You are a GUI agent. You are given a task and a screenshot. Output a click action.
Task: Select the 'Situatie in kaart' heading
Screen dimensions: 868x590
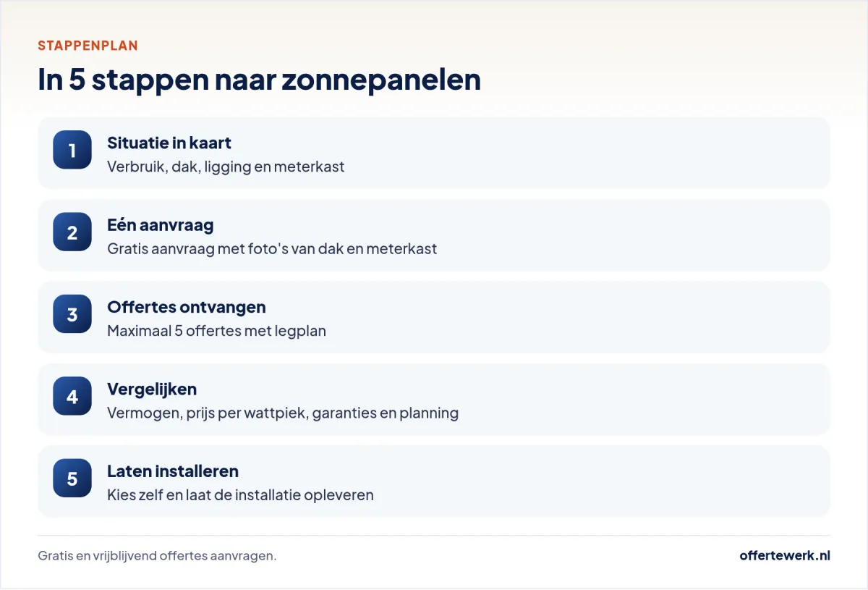pos(169,143)
